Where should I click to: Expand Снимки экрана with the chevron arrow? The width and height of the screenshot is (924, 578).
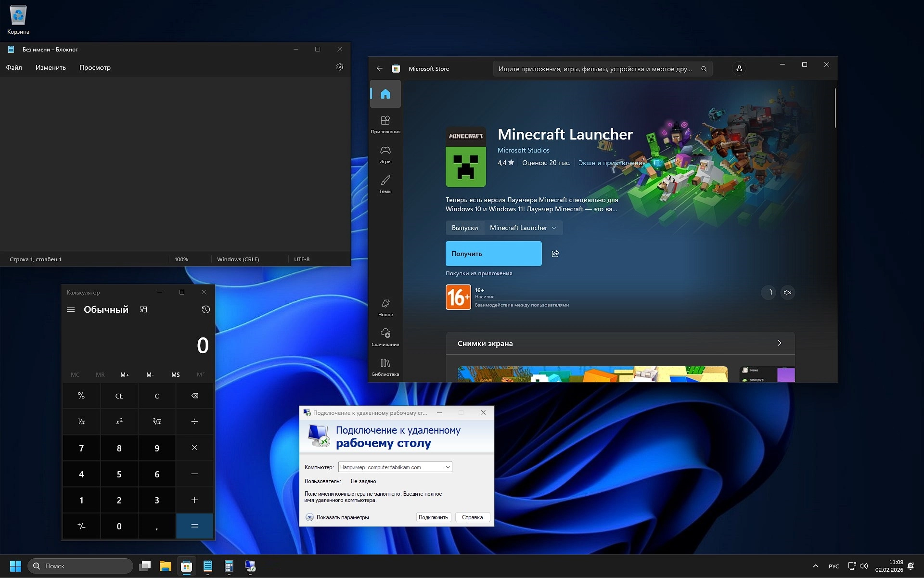pyautogui.click(x=779, y=343)
